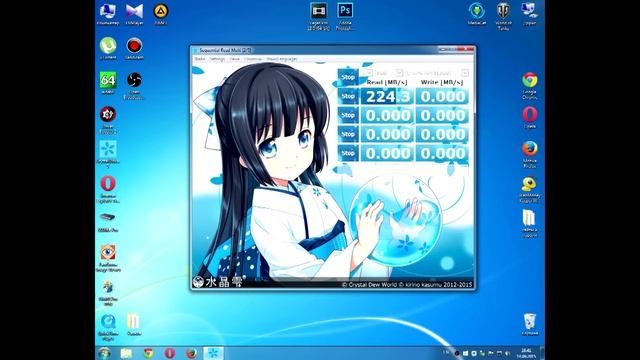Screen dimensions: 640x360
Task: Open Firefox from the taskbar
Action: pyautogui.click(x=191, y=353)
